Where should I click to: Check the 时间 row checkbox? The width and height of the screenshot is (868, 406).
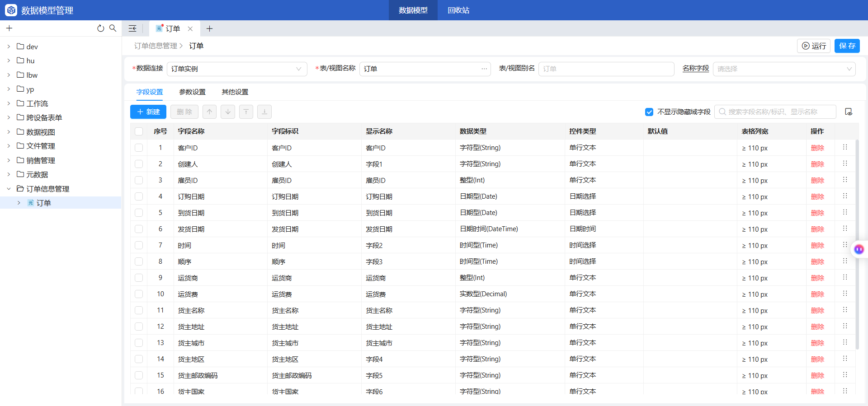(139, 245)
